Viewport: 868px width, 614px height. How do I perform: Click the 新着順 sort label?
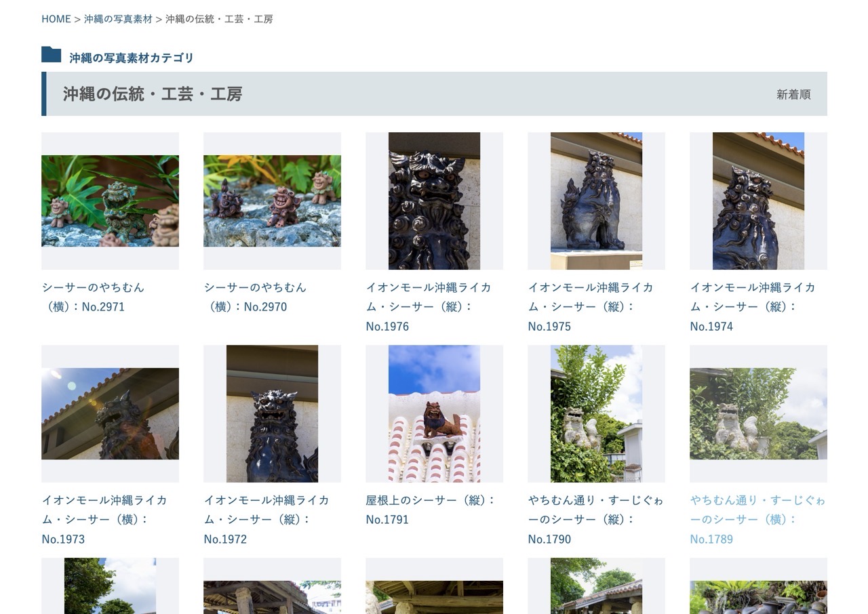coord(793,94)
